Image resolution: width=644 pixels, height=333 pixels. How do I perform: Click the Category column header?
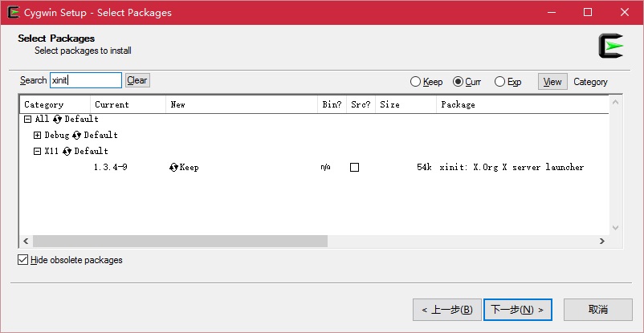click(55, 104)
